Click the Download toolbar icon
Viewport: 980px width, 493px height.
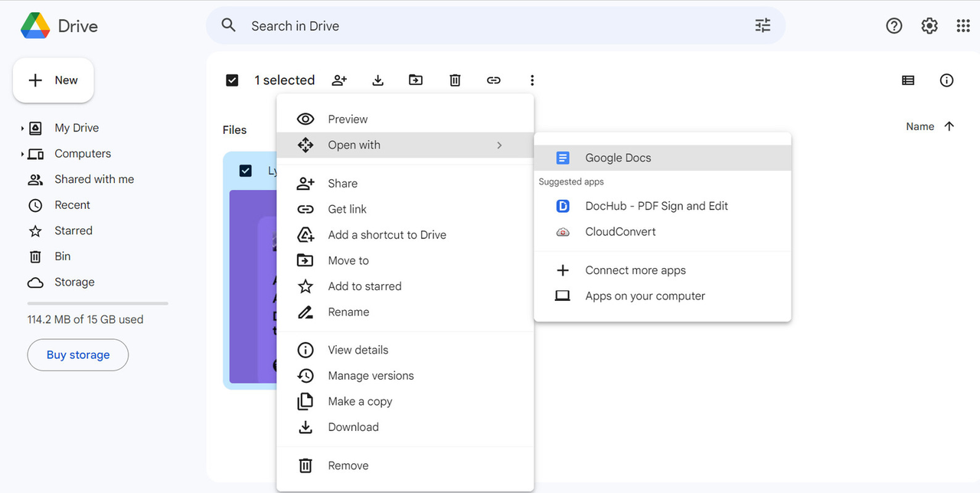click(377, 80)
